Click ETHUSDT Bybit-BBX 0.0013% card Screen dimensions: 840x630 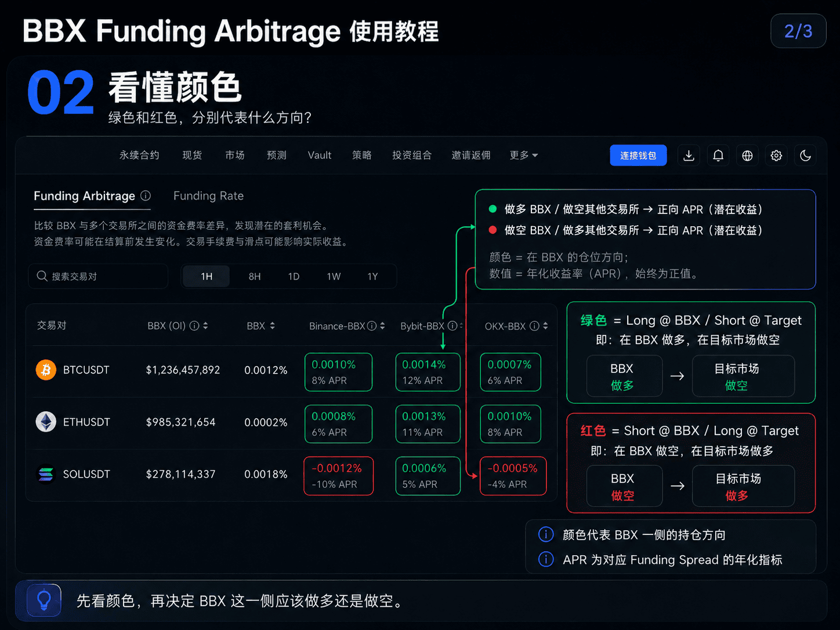pos(428,424)
